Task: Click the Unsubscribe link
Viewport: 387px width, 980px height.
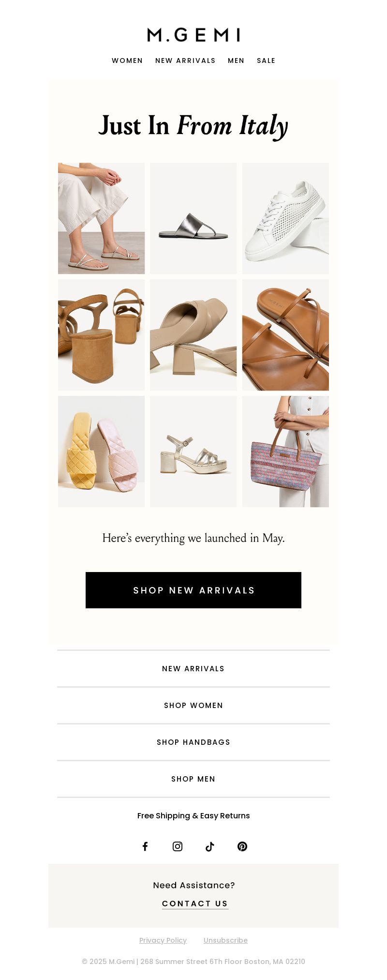Action: [225, 940]
